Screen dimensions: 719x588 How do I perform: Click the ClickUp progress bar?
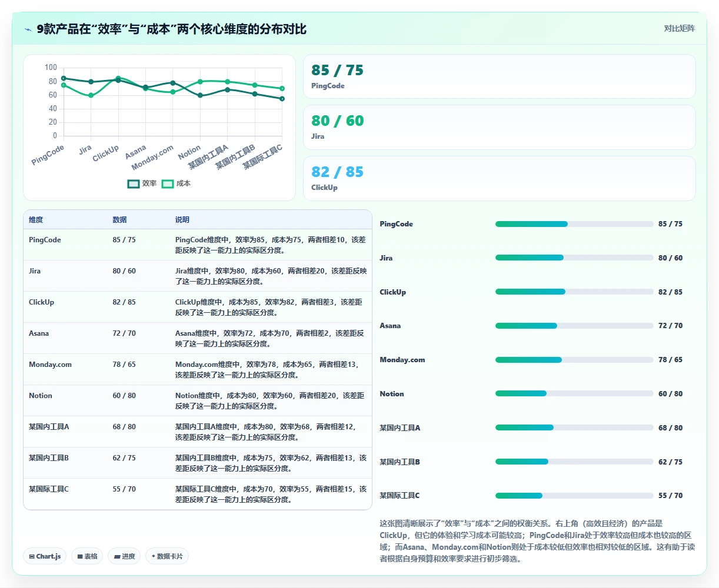coord(574,292)
